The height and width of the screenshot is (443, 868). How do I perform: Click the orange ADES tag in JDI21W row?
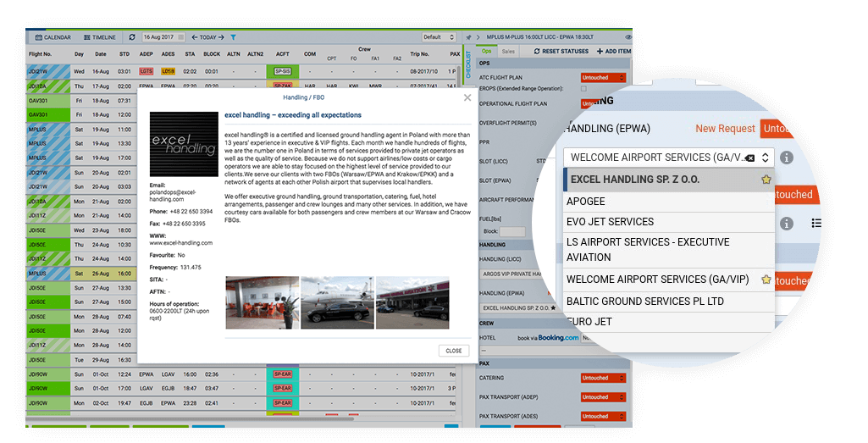(x=168, y=71)
